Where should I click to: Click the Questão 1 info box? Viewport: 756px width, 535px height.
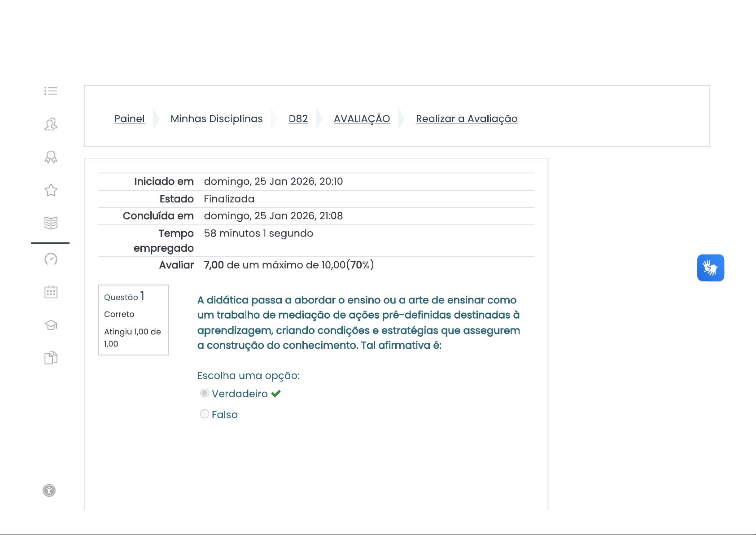coord(133,320)
